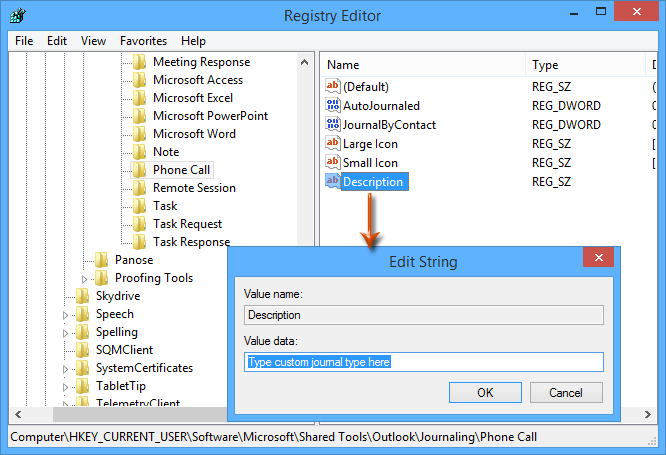Open the Edit menu
The width and height of the screenshot is (666, 455).
57,41
